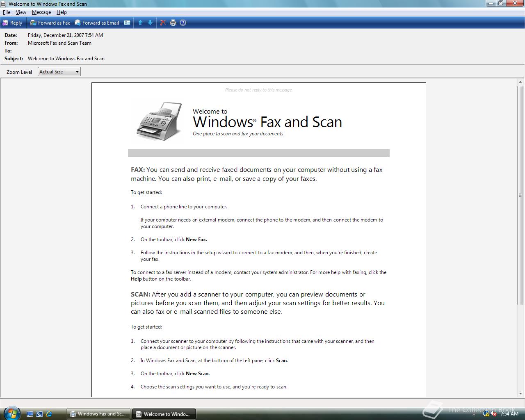Screen dimensions: 525x420
Task: Launch Internet Explorer from quick launch
Action: [x=49, y=414]
